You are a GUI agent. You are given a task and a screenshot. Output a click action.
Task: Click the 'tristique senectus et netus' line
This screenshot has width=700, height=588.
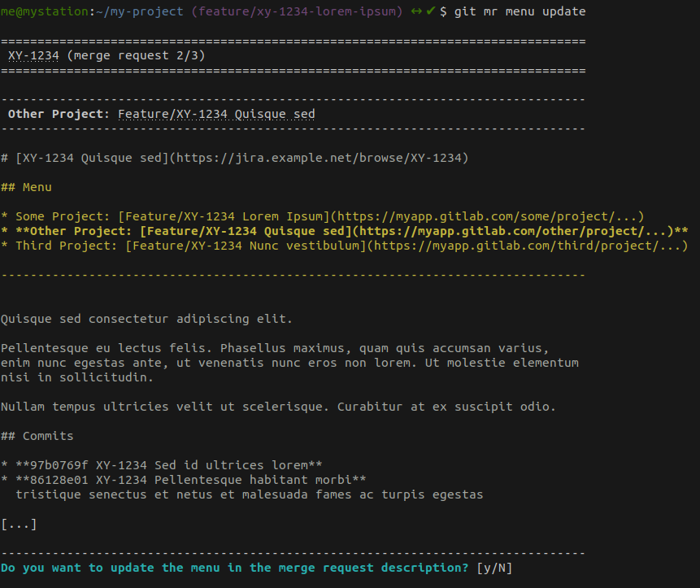pos(250,494)
